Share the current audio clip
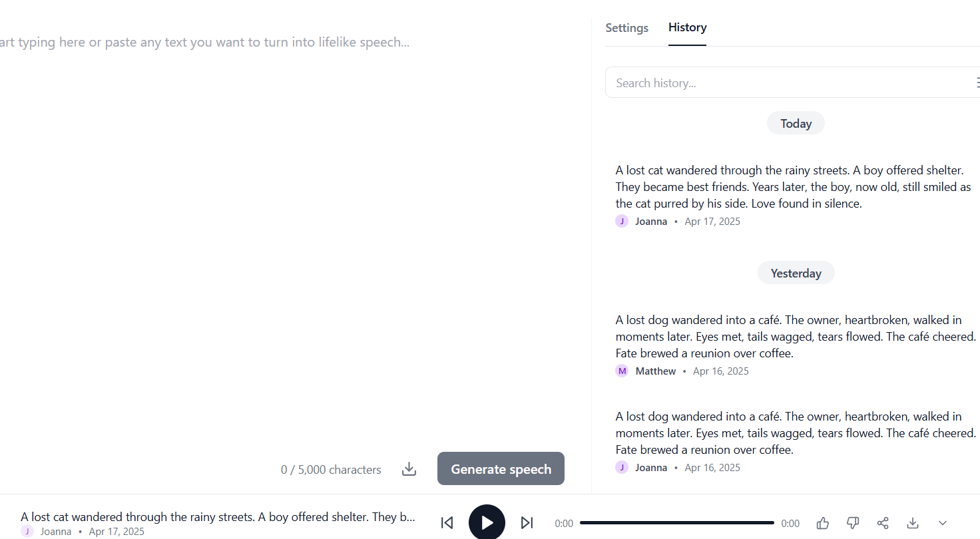Image resolution: width=980 pixels, height=539 pixels. tap(883, 523)
